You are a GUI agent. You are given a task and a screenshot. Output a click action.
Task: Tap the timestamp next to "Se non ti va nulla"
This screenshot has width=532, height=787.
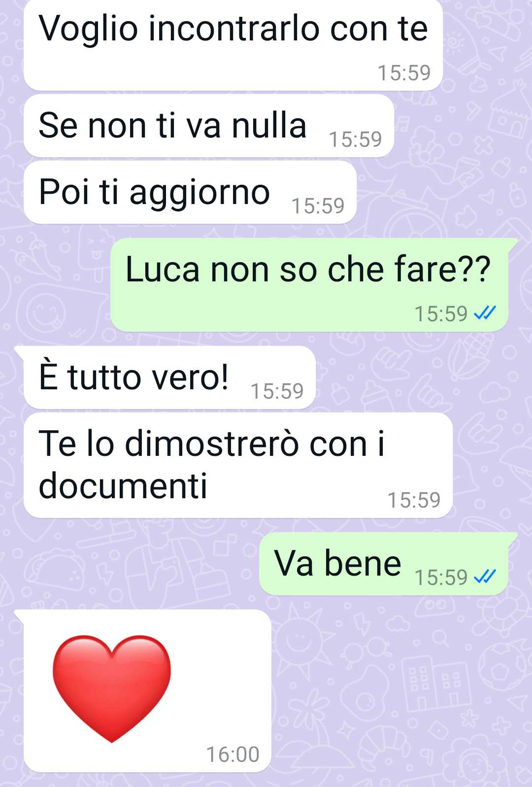pos(355,139)
